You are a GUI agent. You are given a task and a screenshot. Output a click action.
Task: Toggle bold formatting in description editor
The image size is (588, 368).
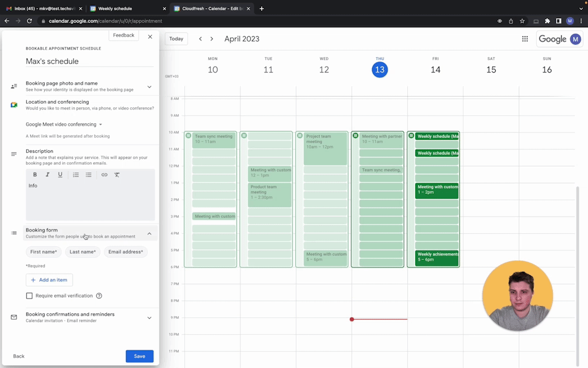tap(35, 175)
